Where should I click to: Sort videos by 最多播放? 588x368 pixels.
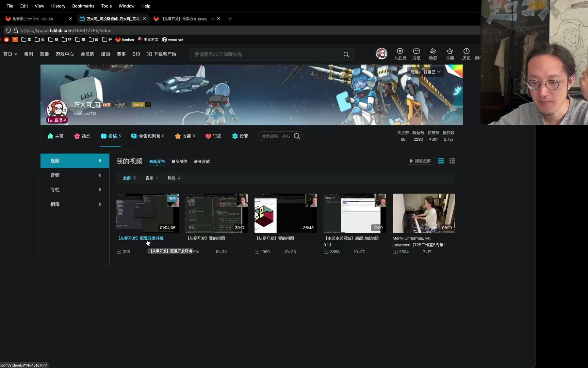179,162
